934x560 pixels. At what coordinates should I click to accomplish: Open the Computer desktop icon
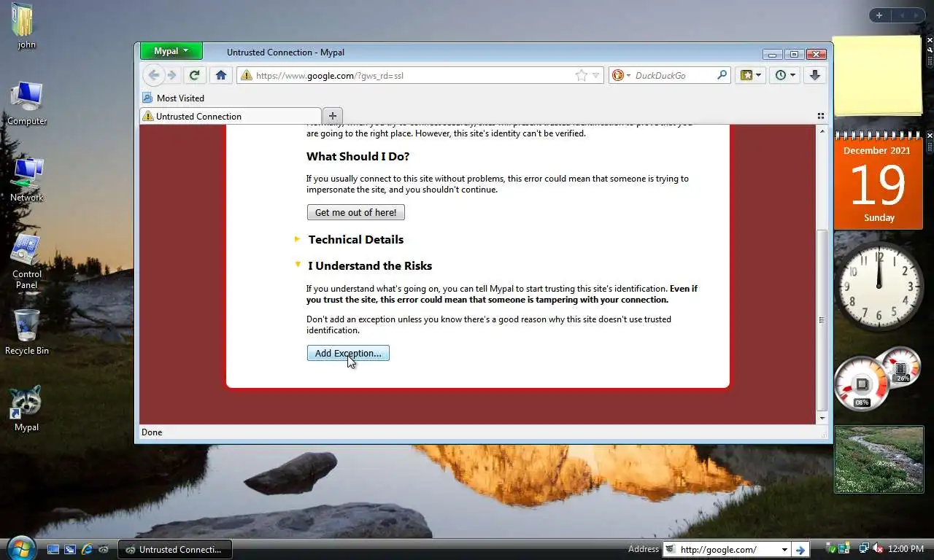(x=27, y=104)
